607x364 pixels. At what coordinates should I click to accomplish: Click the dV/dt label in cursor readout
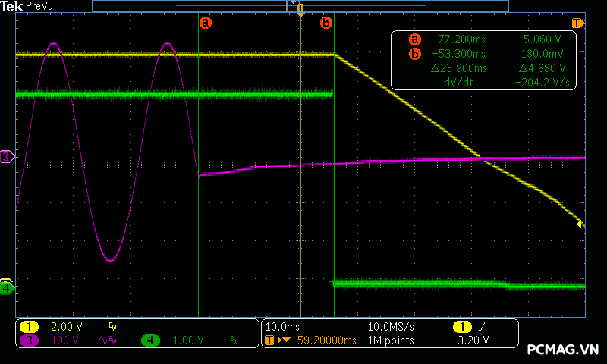(458, 83)
